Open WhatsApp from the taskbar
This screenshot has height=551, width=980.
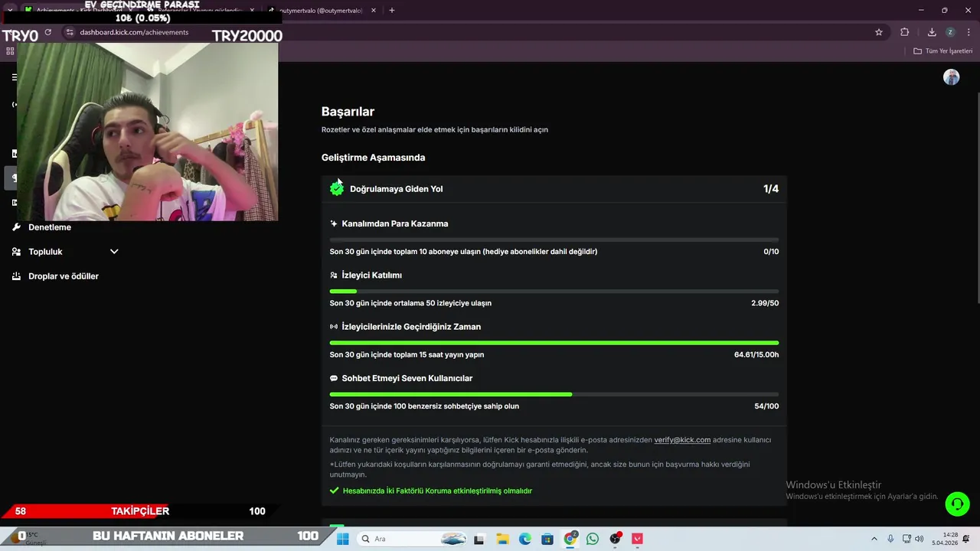coord(592,539)
